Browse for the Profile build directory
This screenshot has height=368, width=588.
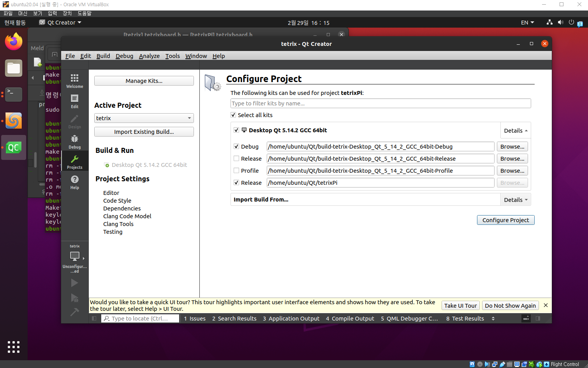(512, 170)
